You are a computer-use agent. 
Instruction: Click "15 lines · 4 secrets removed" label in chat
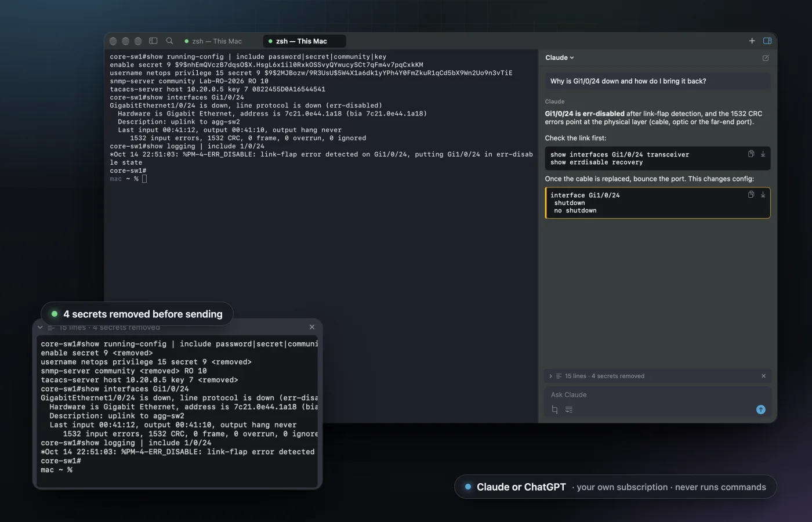[604, 376]
